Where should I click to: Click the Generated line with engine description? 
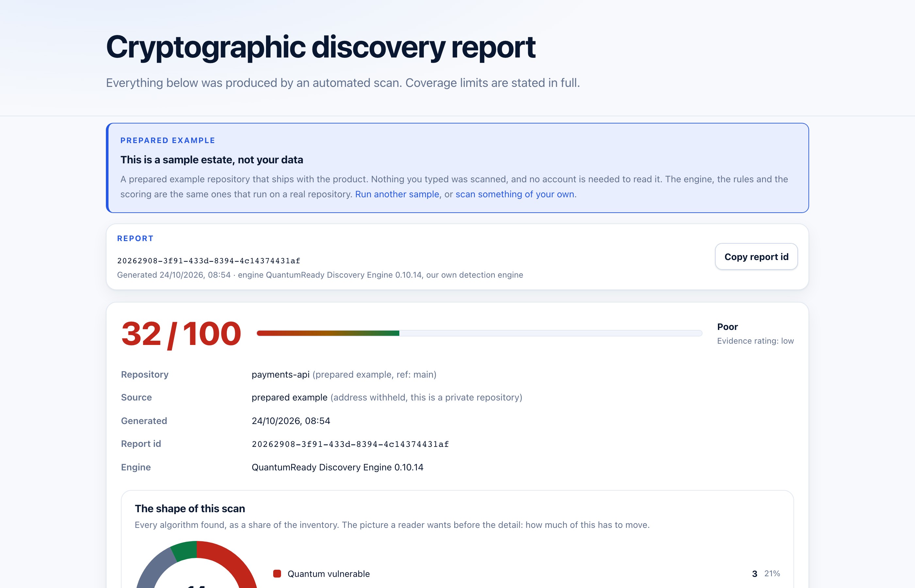[320, 275]
